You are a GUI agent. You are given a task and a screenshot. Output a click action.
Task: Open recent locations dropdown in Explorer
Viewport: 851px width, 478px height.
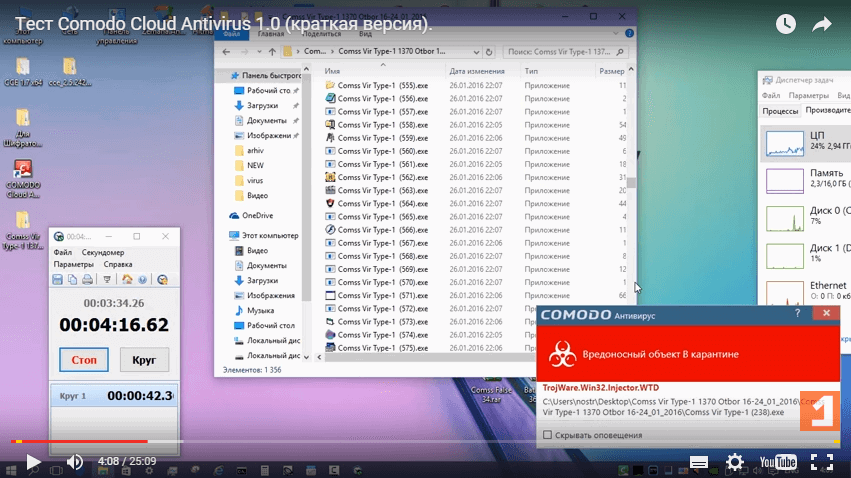259,52
